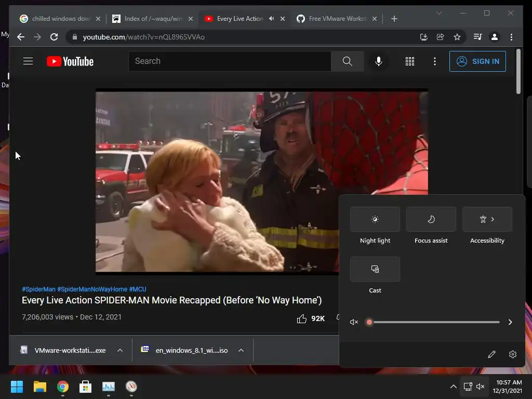Open all settings via the gear
Screen dimensions: 532x399
click(x=513, y=354)
